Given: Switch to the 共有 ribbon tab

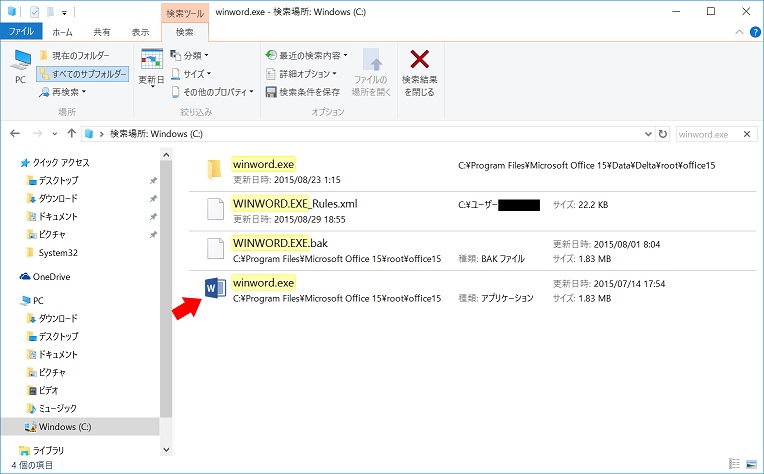Looking at the screenshot, I should [x=101, y=32].
